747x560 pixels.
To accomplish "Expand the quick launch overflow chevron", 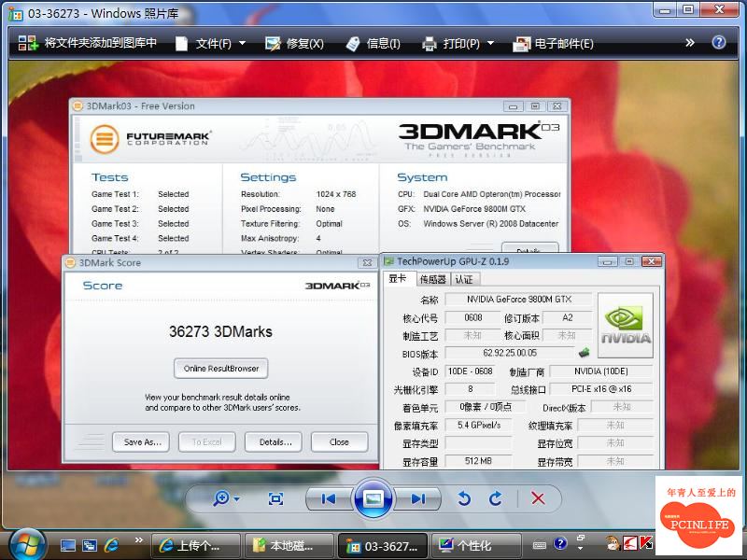I will tap(138, 540).
